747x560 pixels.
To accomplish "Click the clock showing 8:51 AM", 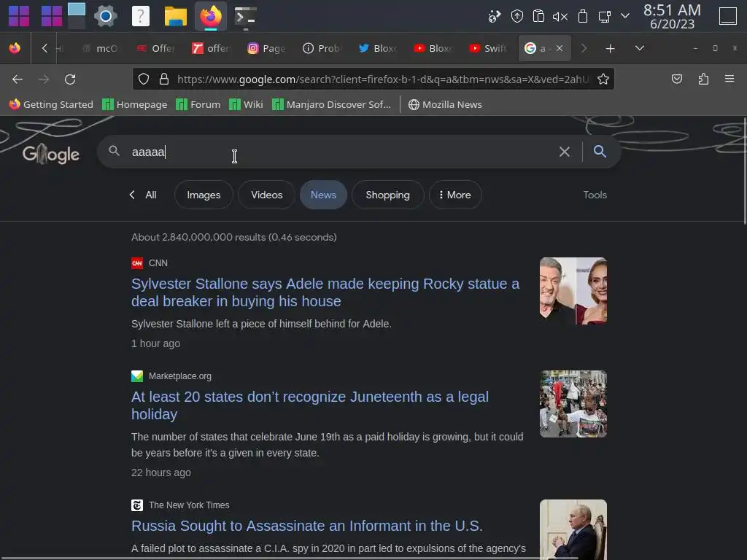I will tap(672, 16).
